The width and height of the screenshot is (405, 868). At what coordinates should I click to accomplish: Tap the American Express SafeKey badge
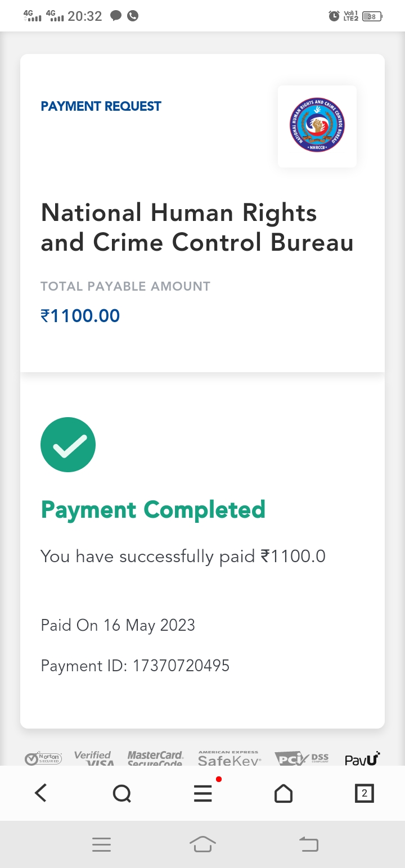(229, 759)
